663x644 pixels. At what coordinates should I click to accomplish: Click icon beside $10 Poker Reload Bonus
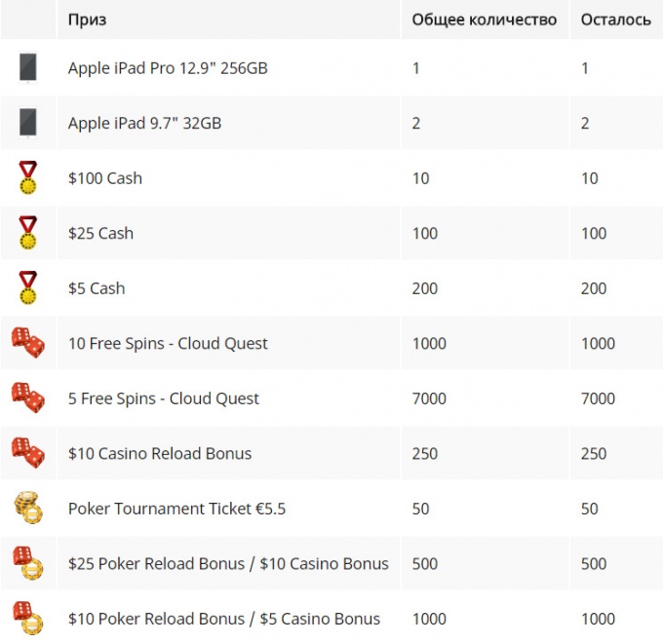(x=28, y=618)
